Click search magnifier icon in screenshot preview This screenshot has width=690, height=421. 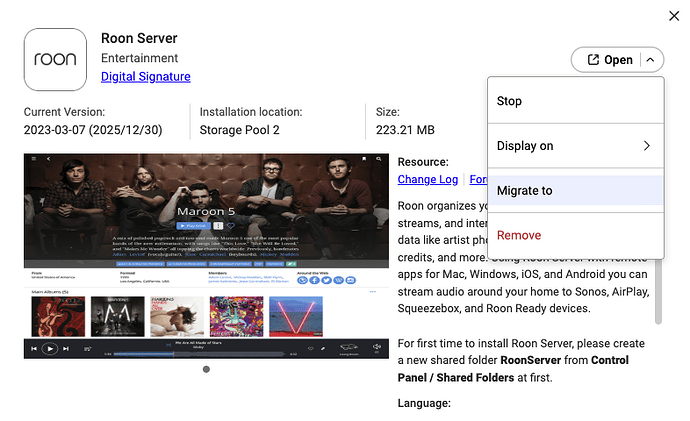click(x=379, y=159)
